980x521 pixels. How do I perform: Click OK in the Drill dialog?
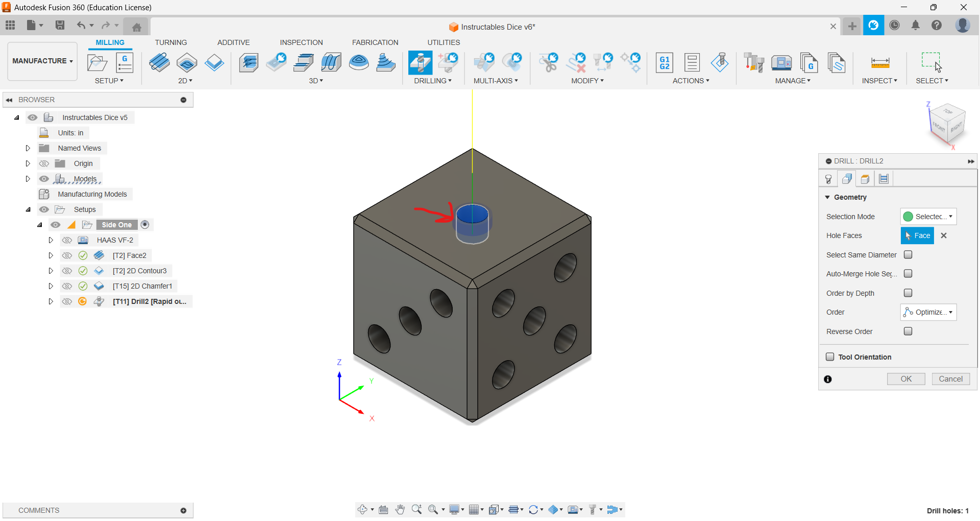pyautogui.click(x=906, y=379)
